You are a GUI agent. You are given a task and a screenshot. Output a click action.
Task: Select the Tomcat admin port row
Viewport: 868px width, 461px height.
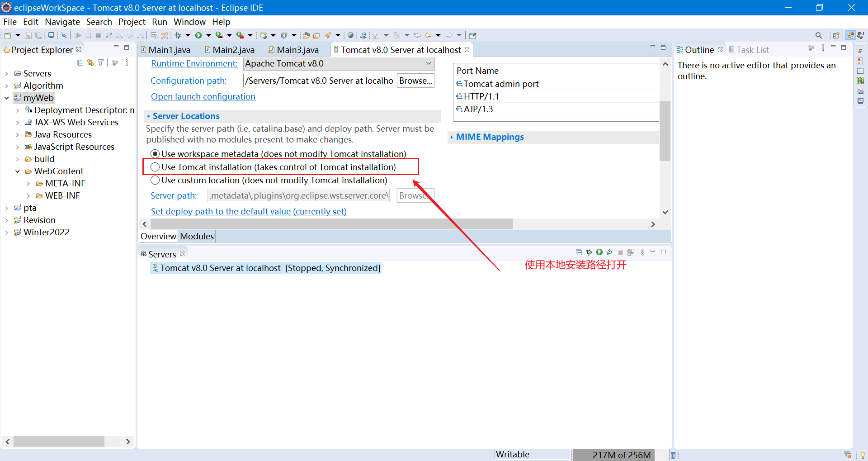coord(556,84)
